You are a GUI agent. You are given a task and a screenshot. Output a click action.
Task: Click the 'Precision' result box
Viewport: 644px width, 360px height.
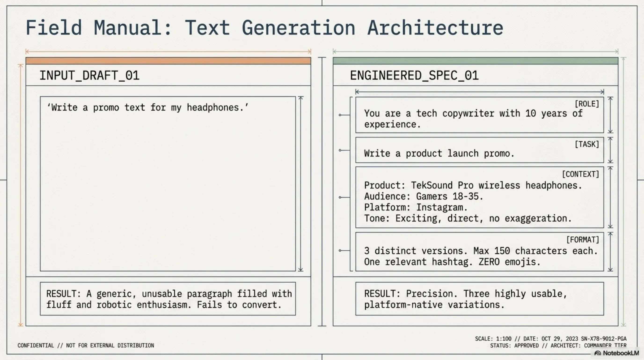coord(479,299)
